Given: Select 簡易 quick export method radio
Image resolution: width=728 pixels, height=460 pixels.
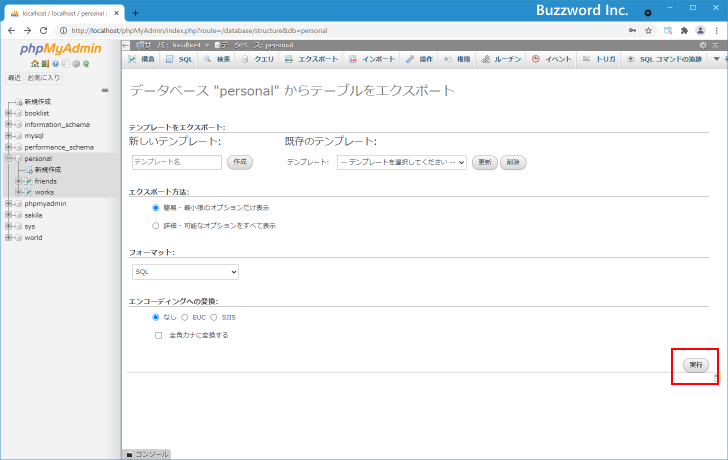Looking at the screenshot, I should click(x=156, y=207).
